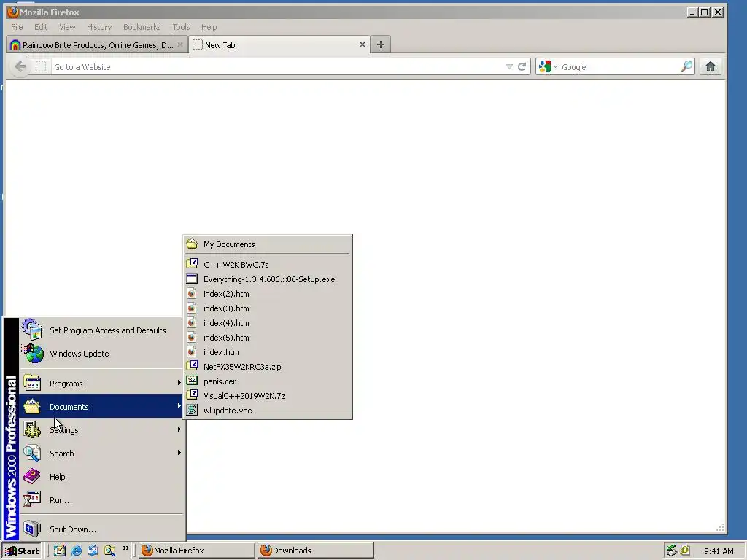Expand hidden Quick Launch items chevron
This screenshot has width=747, height=560.
coord(125,548)
